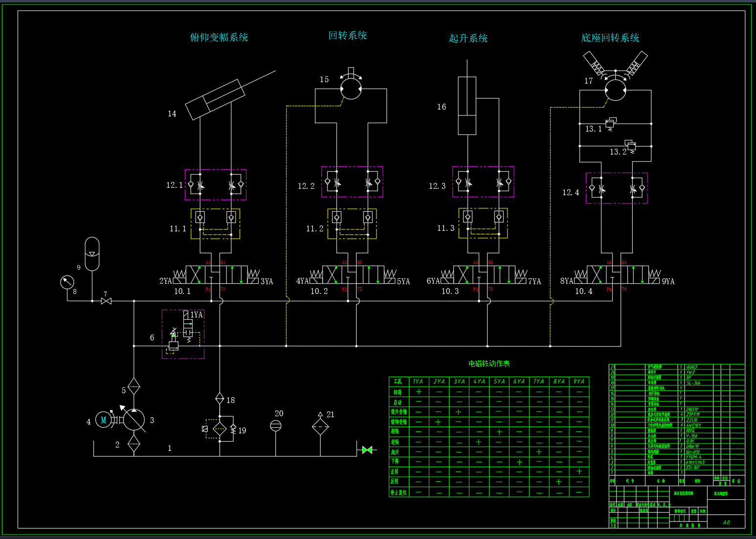Click the 8YA solenoid label at valve 10.4
Screen dimensions: 756x539
[567, 281]
